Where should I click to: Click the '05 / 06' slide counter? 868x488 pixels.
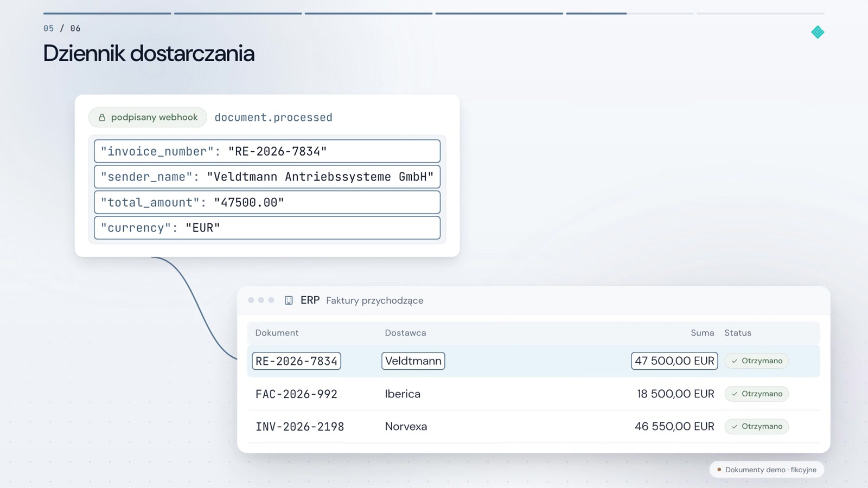pos(62,28)
